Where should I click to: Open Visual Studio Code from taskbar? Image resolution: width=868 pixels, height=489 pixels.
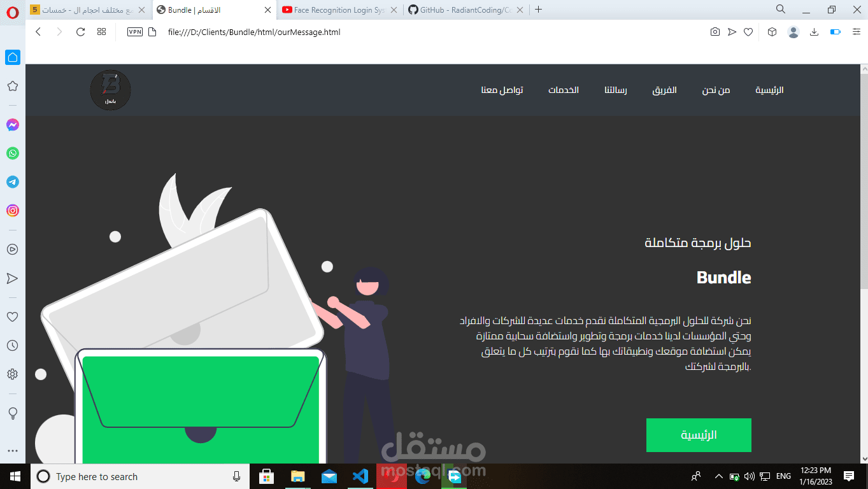click(360, 476)
